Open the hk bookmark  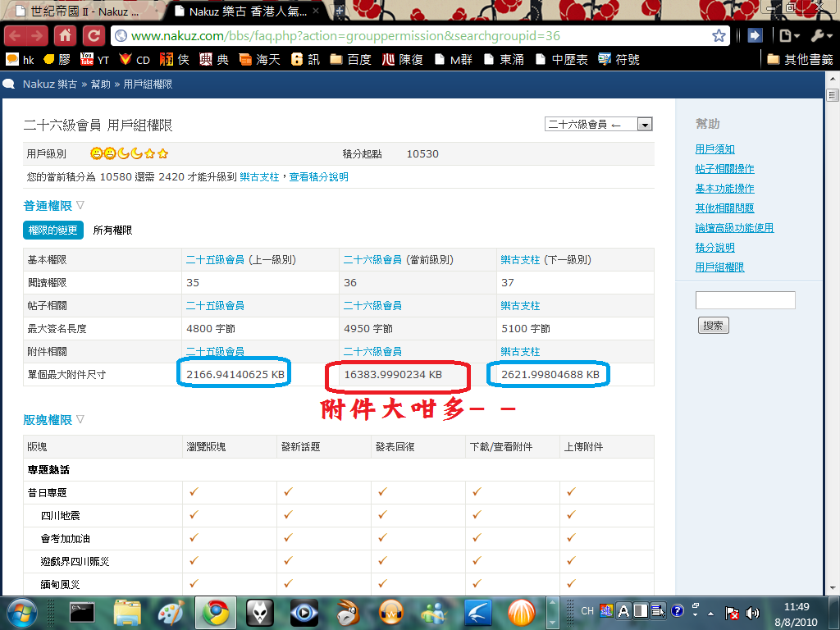click(21, 59)
